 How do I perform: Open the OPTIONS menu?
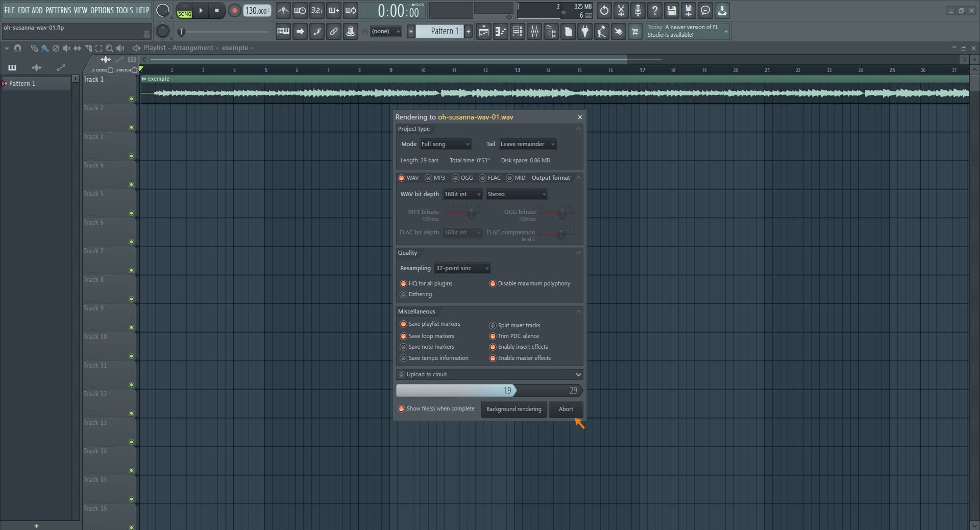102,10
